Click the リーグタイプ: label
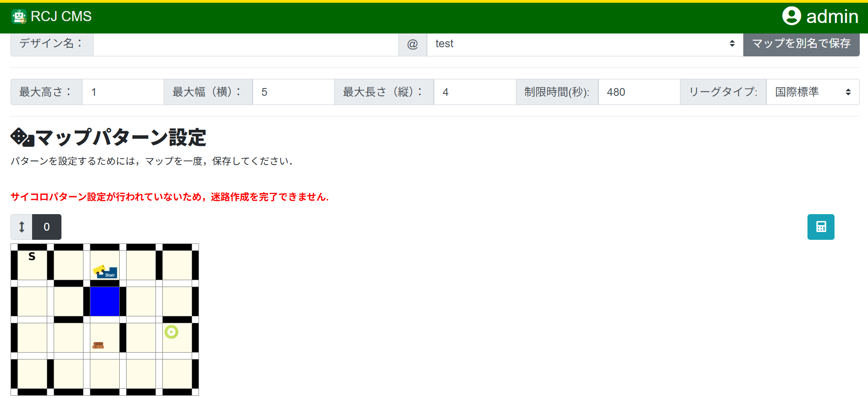868x398 pixels. (x=723, y=92)
